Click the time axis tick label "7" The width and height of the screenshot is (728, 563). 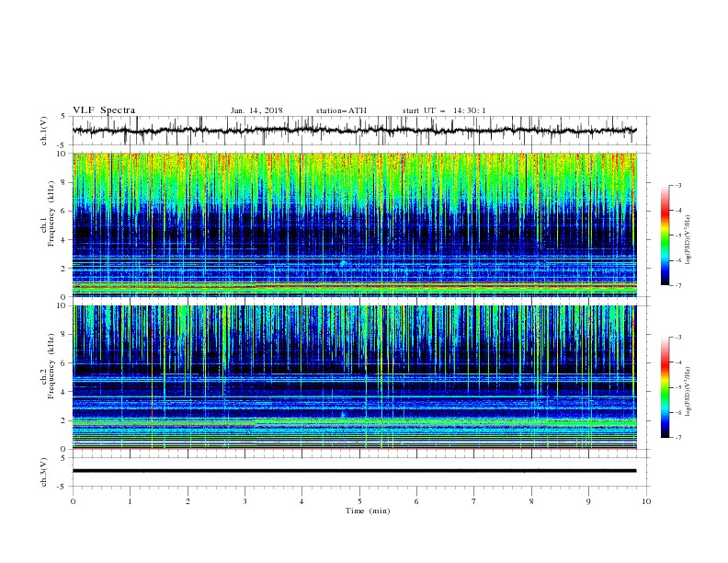[x=474, y=501]
